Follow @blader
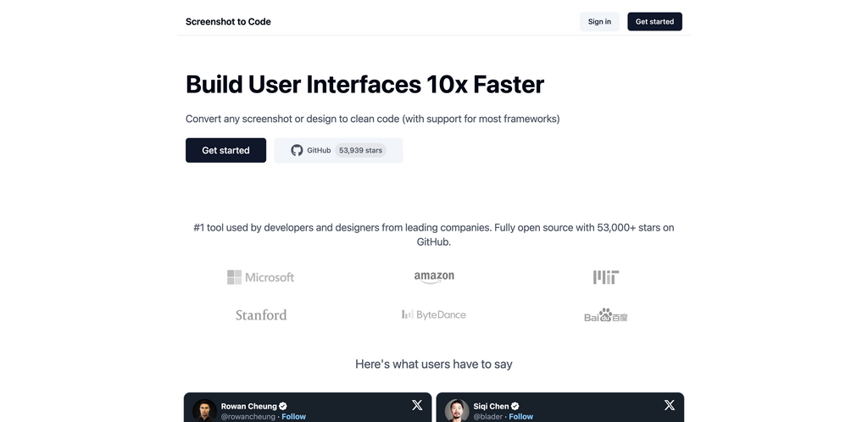Screen dimensions: 868x422 point(521,416)
